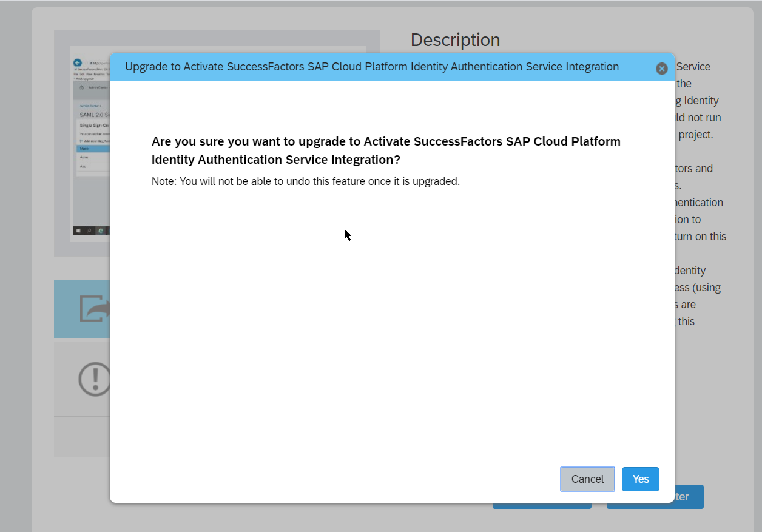
Task: Confirm upgrade with Yes button
Action: click(x=640, y=479)
